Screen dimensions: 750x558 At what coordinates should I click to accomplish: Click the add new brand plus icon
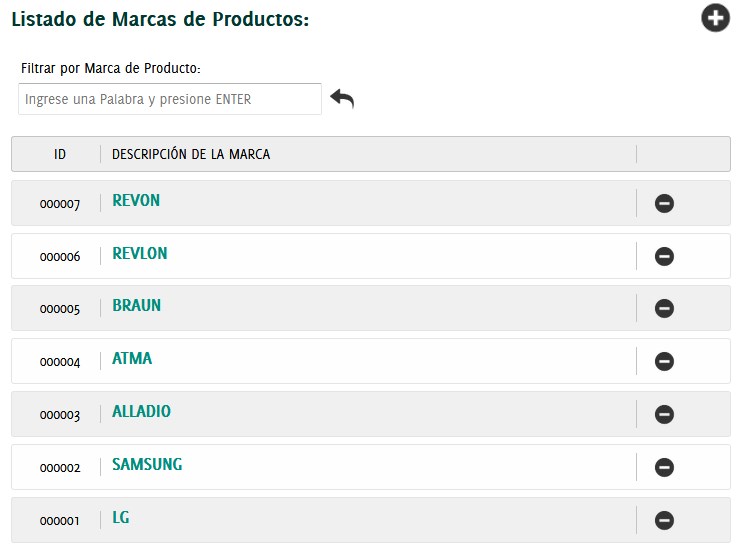(x=715, y=18)
